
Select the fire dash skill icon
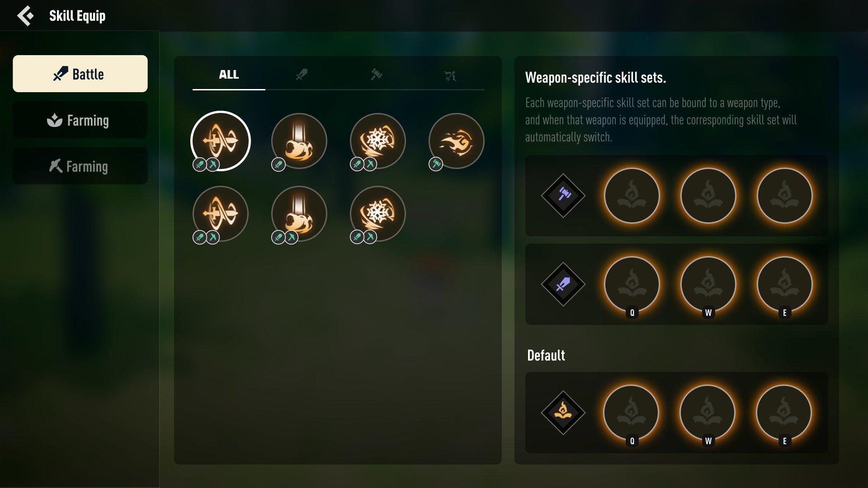click(x=456, y=141)
